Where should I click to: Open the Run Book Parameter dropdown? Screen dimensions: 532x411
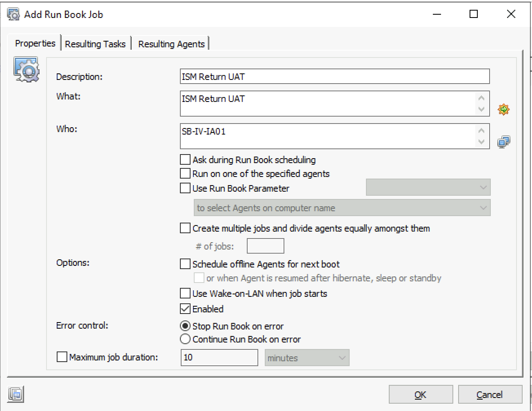tap(428, 188)
